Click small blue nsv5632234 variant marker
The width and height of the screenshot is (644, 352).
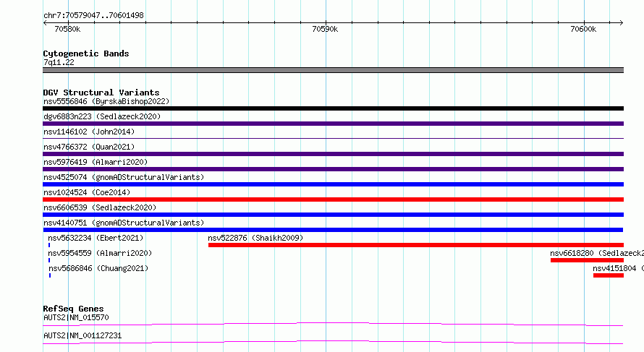[x=49, y=245]
